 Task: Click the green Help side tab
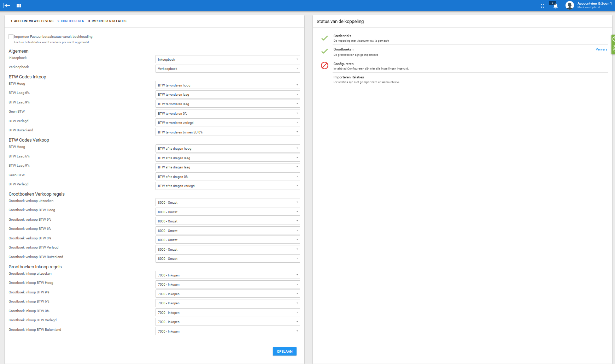(613, 44)
